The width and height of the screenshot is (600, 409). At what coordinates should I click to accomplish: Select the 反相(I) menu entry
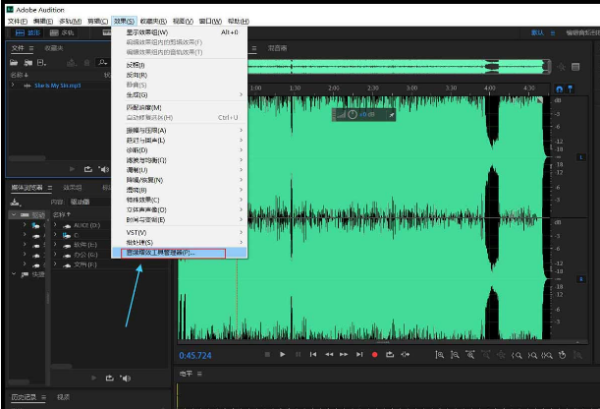pos(179,65)
